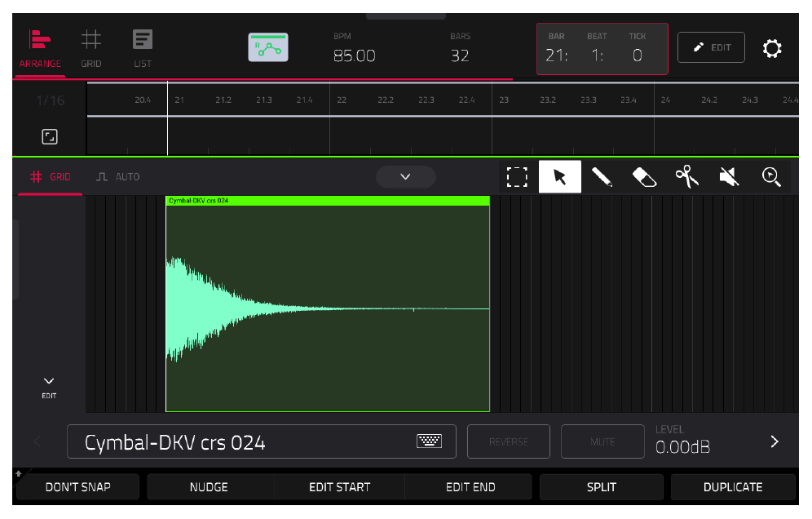Screen dimensions: 812x519
Task: Click ruler position 21.2
Action: point(223,100)
